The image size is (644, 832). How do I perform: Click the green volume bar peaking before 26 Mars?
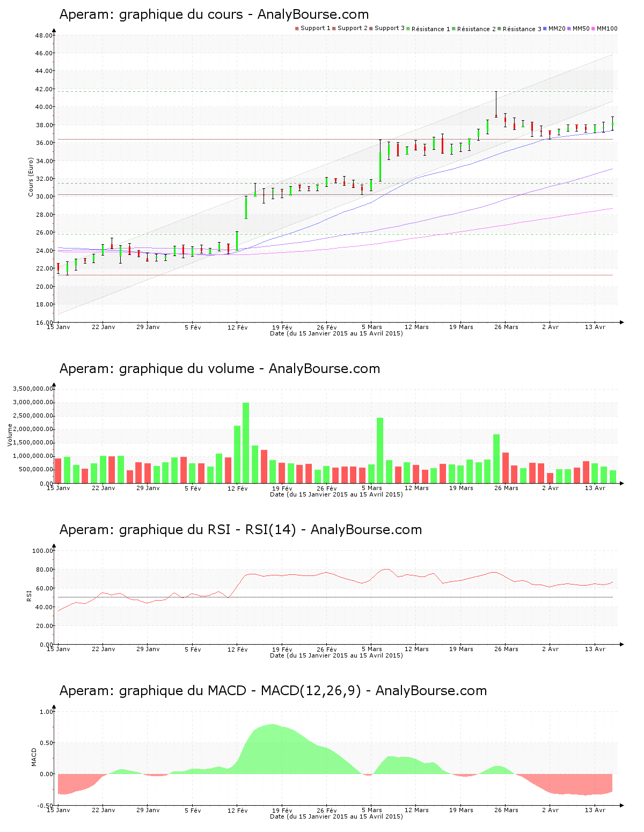tap(496, 459)
